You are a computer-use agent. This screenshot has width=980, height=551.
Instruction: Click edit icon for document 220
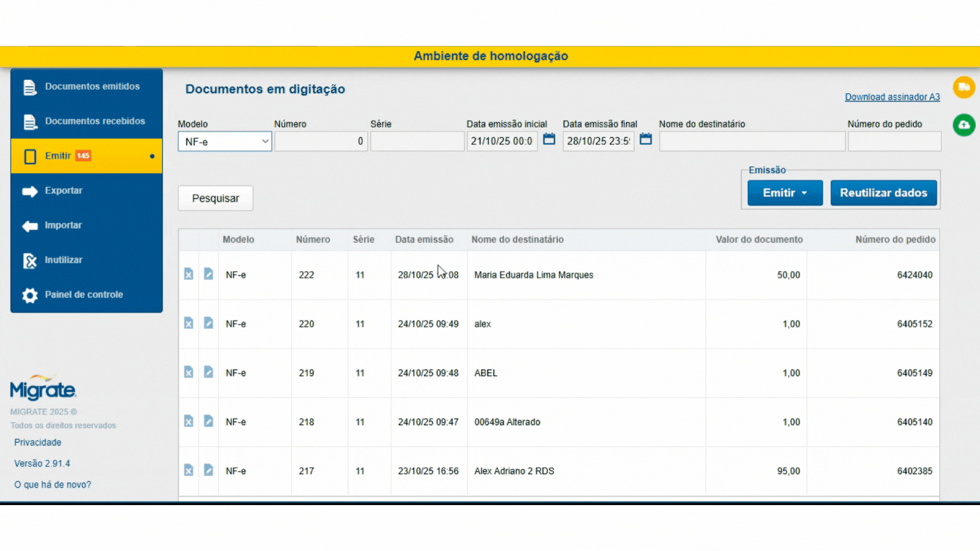(208, 323)
